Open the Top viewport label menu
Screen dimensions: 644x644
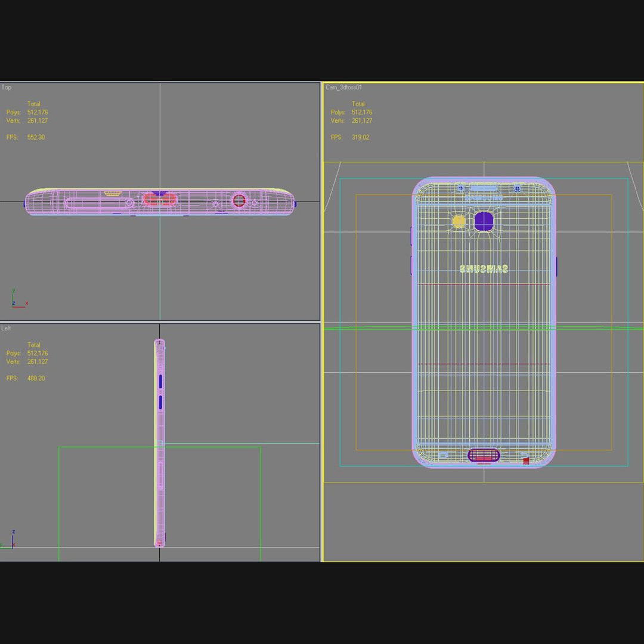[x=7, y=87]
